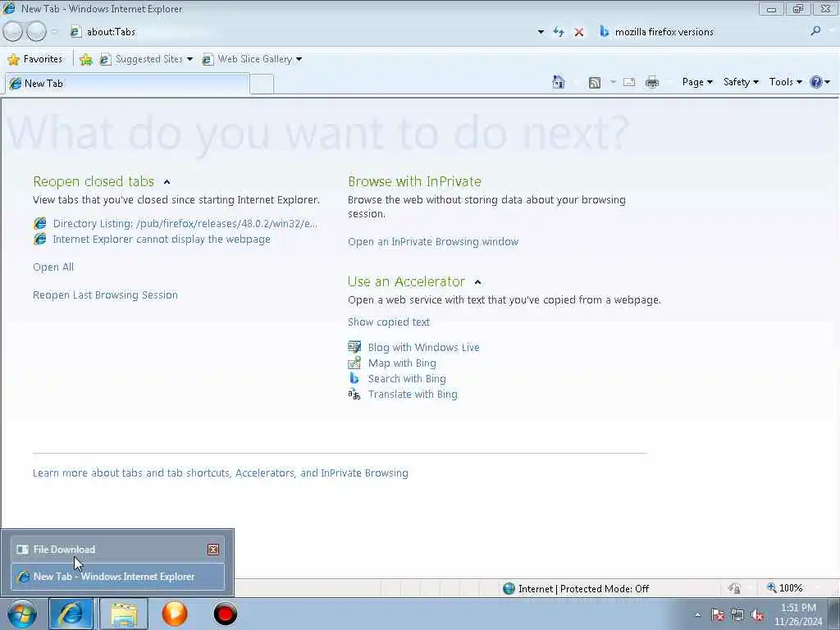Click the Bing search provider icon

604,32
